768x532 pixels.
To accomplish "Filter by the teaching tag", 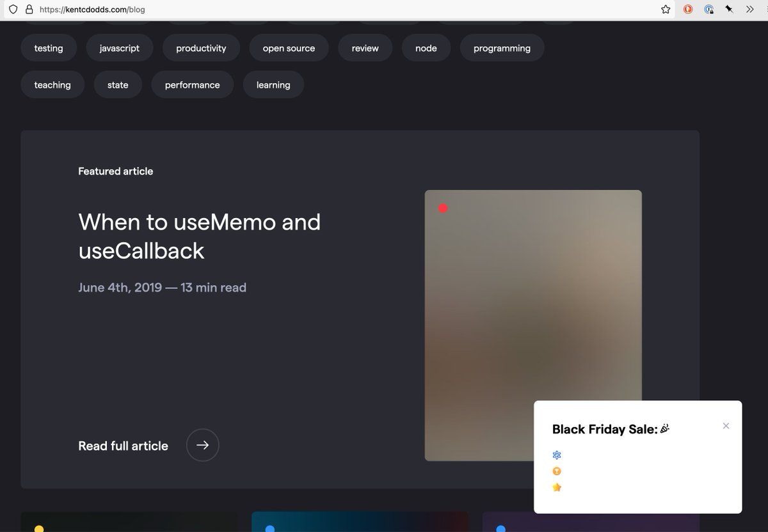I will (x=52, y=84).
